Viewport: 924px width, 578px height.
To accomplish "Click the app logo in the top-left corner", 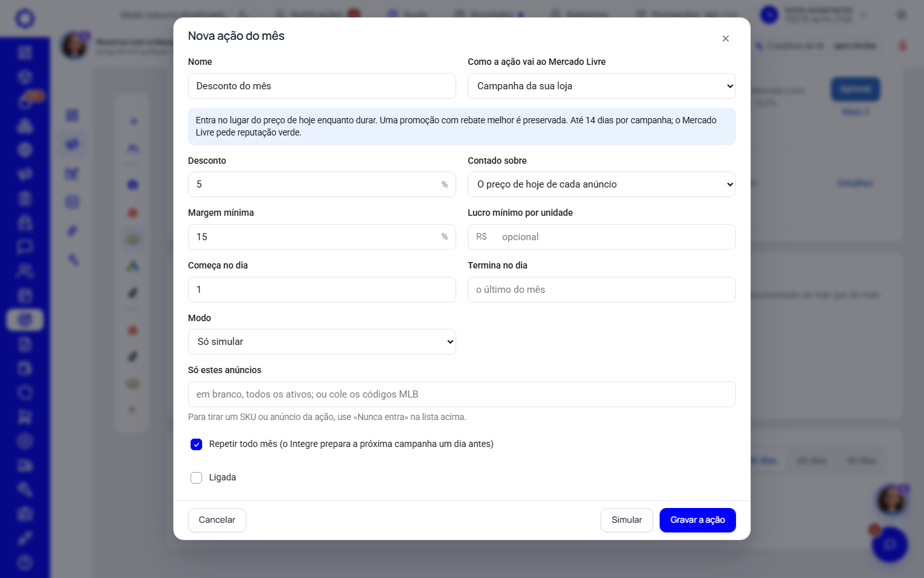I will [x=25, y=18].
